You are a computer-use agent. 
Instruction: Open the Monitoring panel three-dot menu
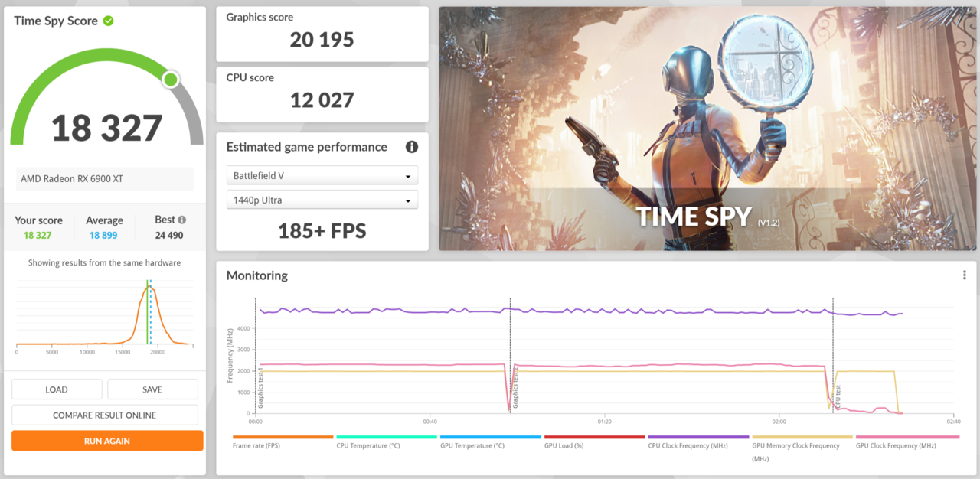(964, 275)
